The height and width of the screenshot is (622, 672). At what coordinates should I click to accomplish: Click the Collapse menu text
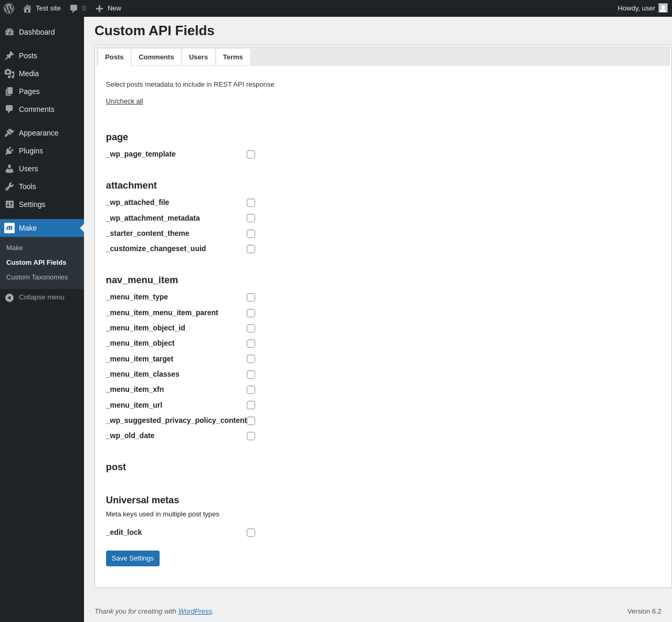coord(41,297)
